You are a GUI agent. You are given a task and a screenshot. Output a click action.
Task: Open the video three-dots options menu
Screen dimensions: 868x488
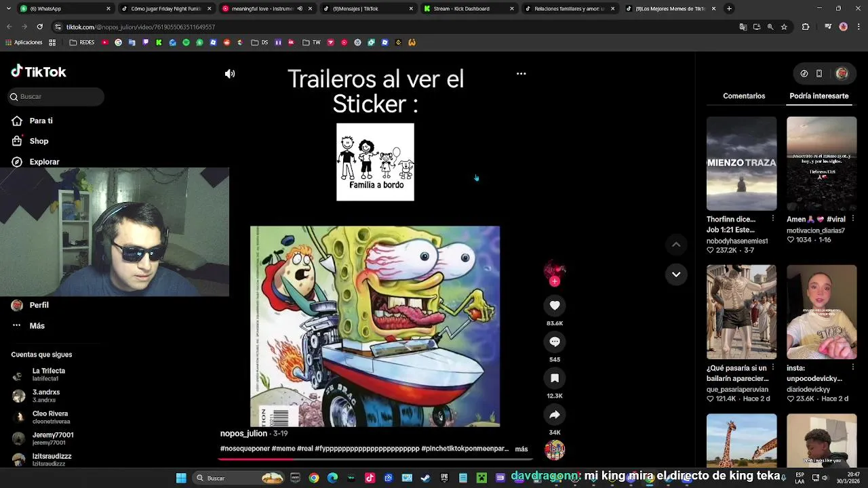521,73
